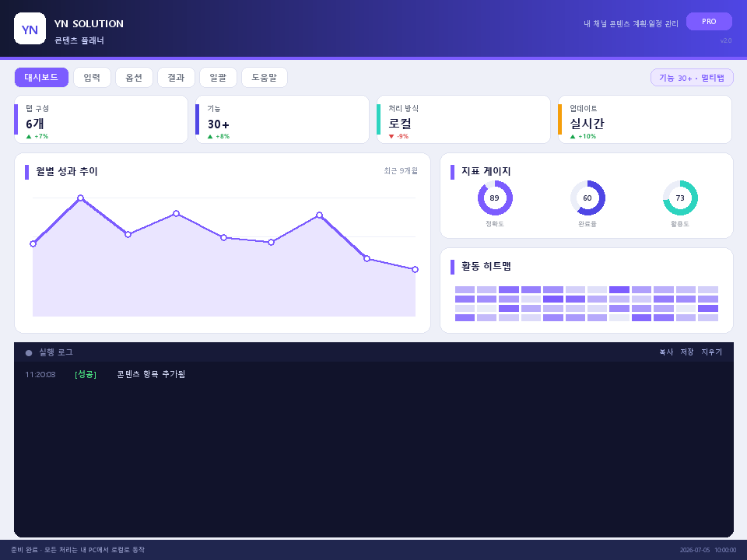This screenshot has height=560, width=747.
Task: Open the 입력 tab
Action: coord(92,78)
